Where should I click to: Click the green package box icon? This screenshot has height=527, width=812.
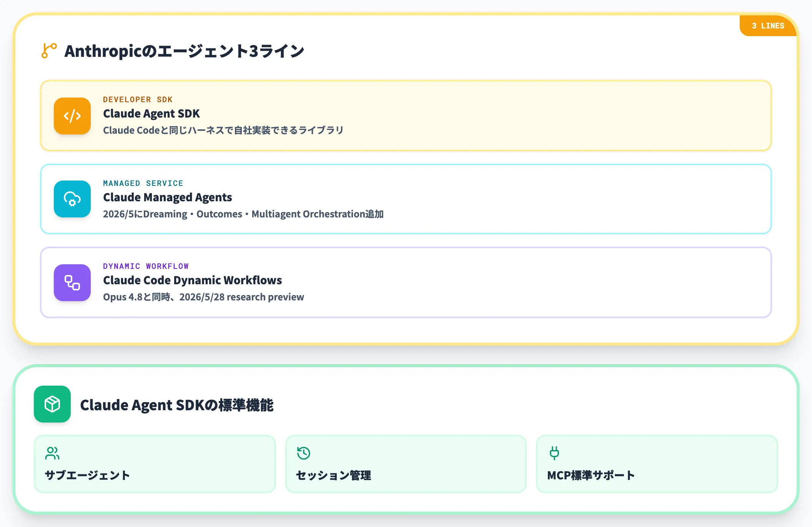click(x=52, y=404)
